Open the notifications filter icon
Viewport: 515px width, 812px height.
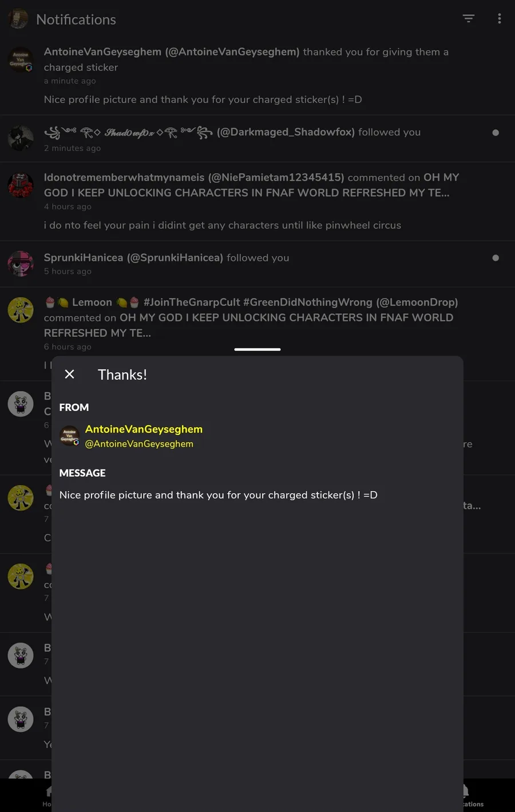[468, 19]
